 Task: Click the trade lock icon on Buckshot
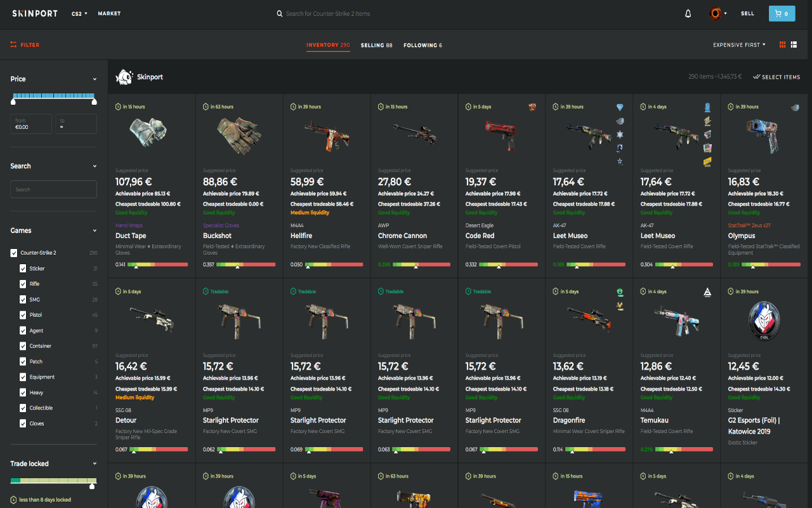tap(206, 107)
